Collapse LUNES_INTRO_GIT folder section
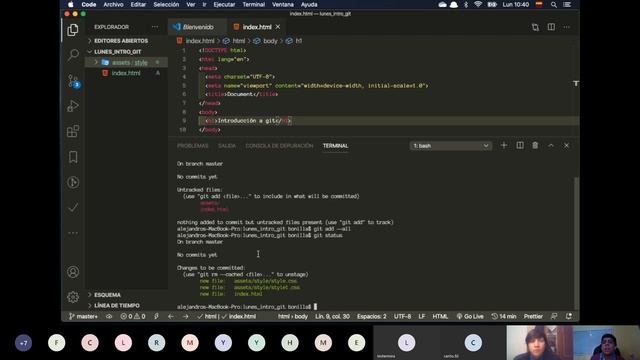The image size is (640, 360). (118, 52)
